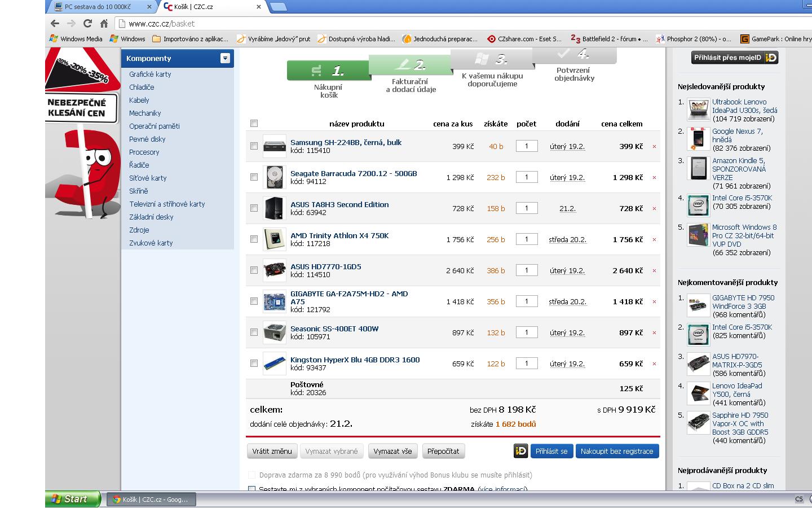Viewport: 812px width, 508px height.
Task: Select the GIGABYTE GA-F2A75M-HD2 checkbox
Action: [254, 301]
